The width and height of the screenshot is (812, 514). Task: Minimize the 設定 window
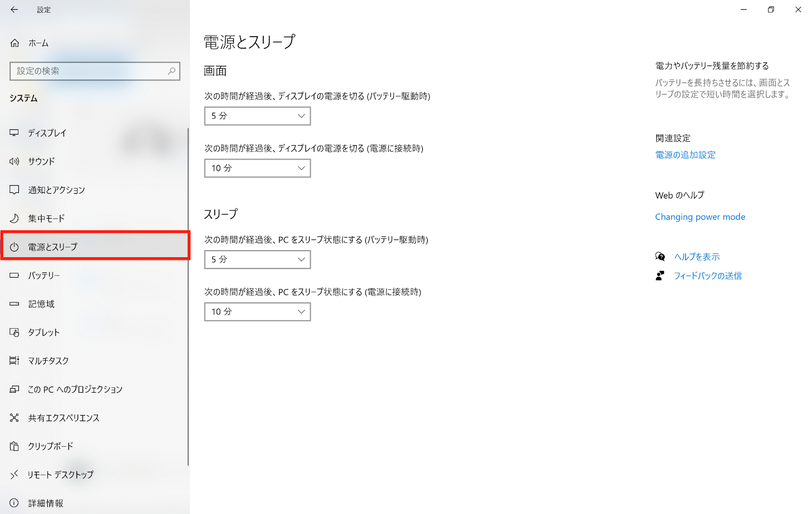click(x=743, y=9)
